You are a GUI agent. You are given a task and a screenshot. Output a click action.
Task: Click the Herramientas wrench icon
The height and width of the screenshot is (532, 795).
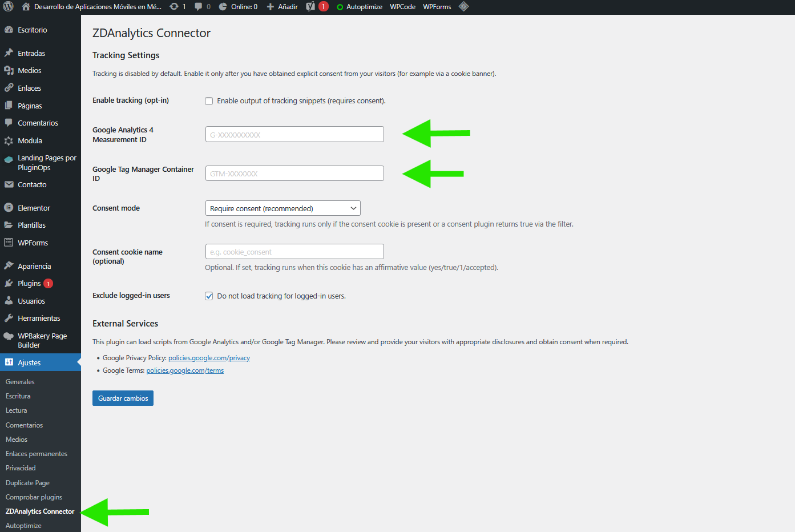coord(9,318)
